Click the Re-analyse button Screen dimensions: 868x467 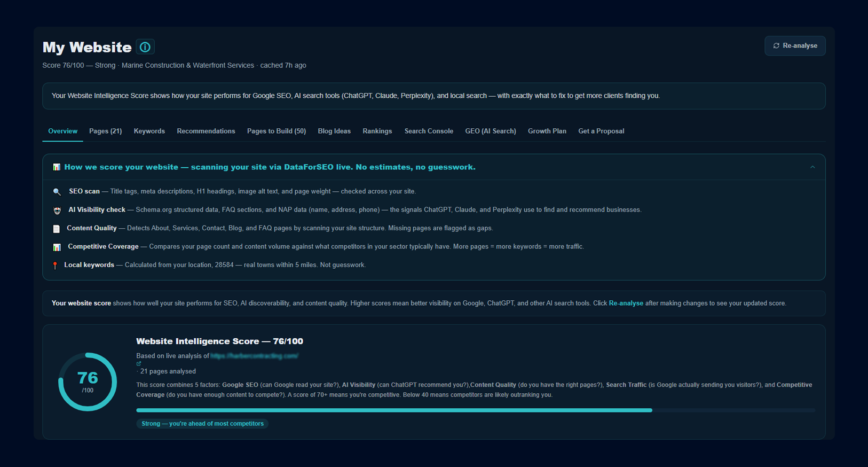coord(795,46)
